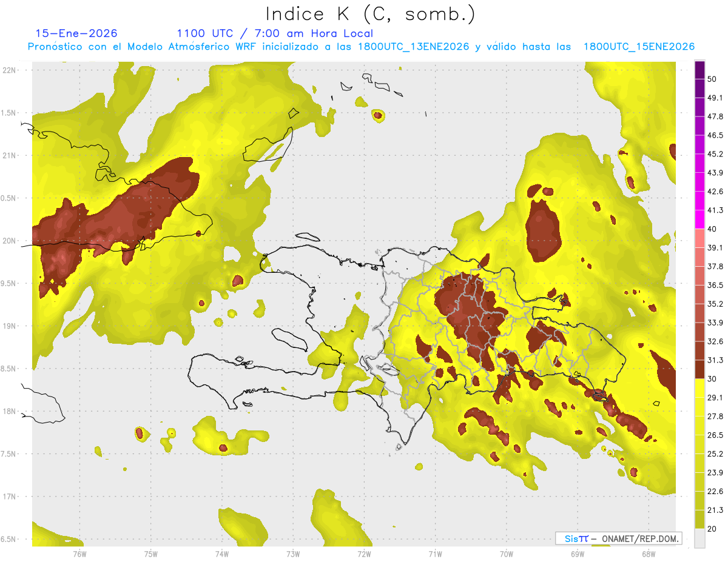Click color scale value '50'

coord(712,79)
